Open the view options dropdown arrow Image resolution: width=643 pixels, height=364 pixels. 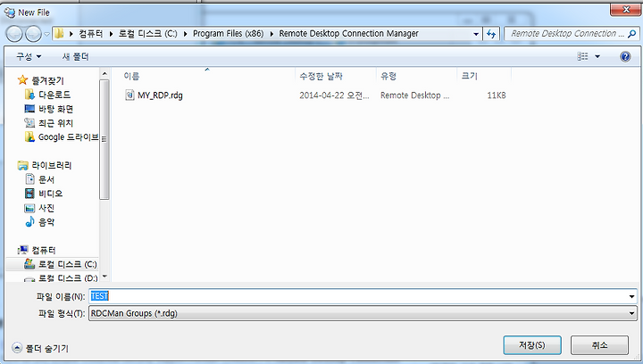597,56
